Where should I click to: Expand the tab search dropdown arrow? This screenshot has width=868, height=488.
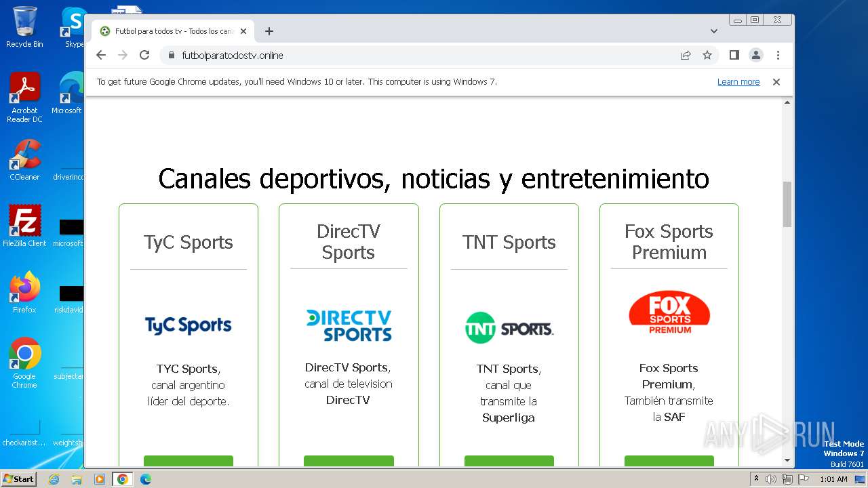(x=713, y=31)
